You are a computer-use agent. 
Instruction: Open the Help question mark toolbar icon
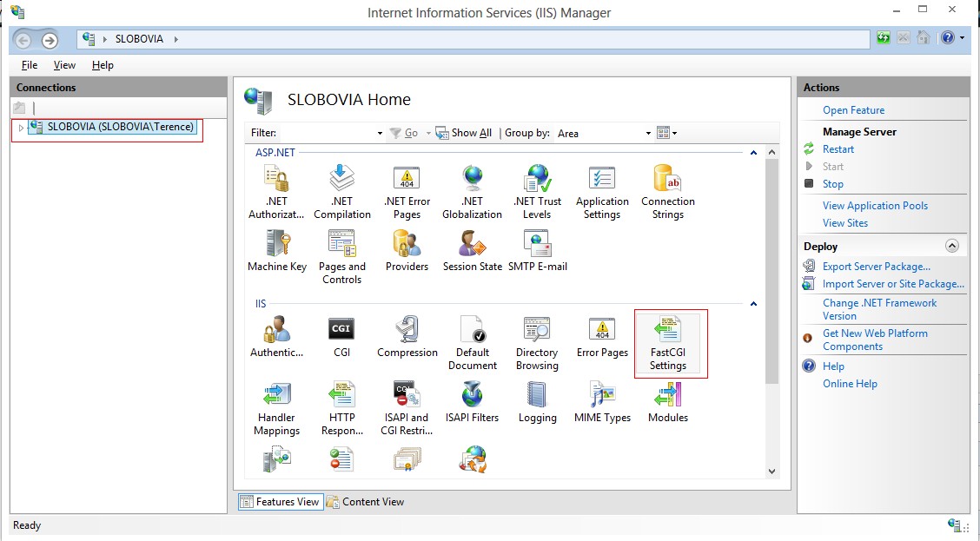pos(948,38)
